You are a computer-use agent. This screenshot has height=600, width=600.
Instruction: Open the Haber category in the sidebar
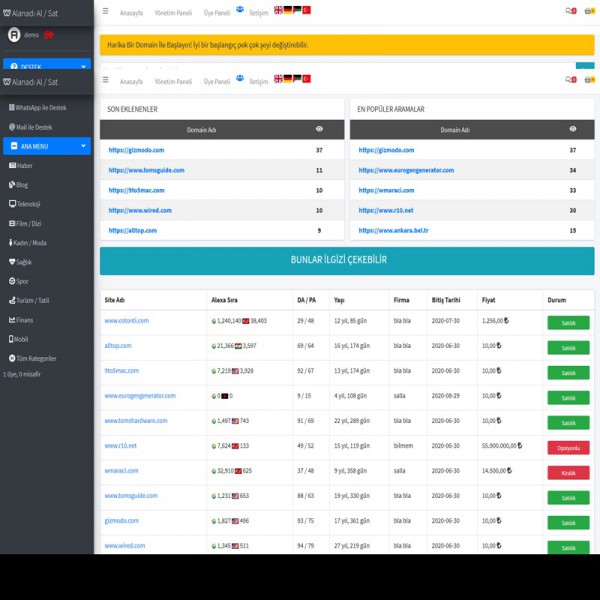pyautogui.click(x=21, y=165)
